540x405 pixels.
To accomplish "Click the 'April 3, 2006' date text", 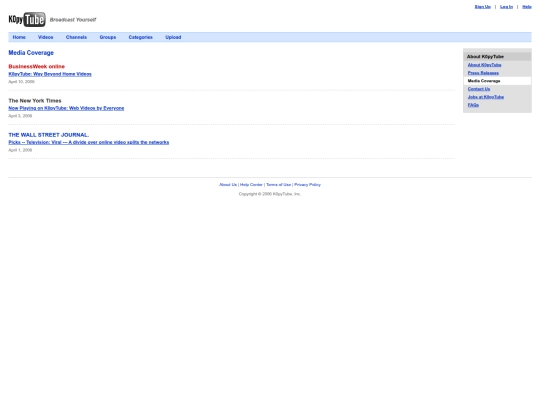I will 20,116.
